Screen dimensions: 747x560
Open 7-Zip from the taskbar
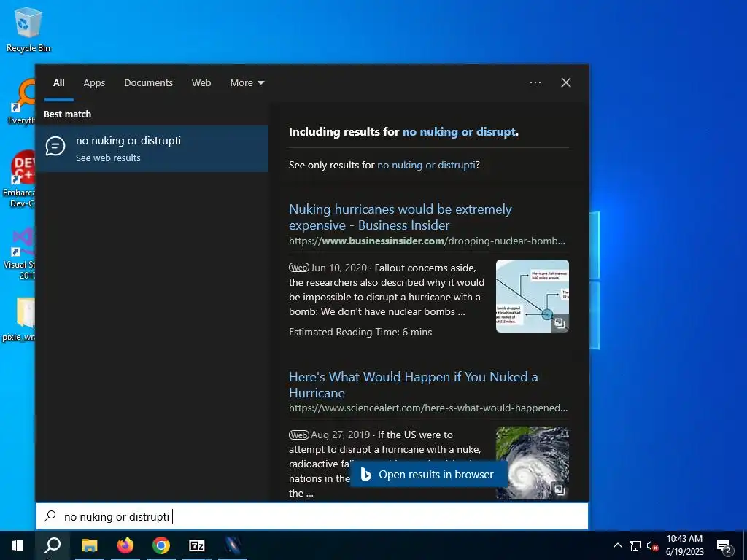coord(197,545)
